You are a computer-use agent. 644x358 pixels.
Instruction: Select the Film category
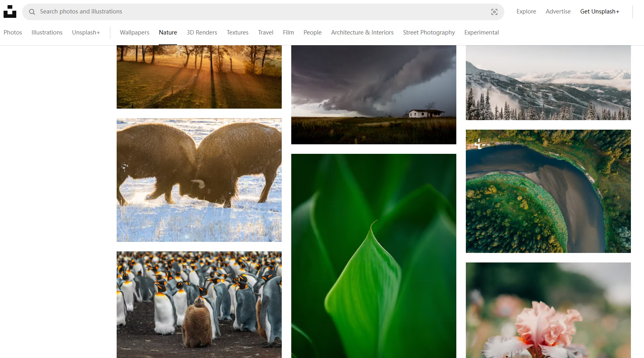[288, 33]
